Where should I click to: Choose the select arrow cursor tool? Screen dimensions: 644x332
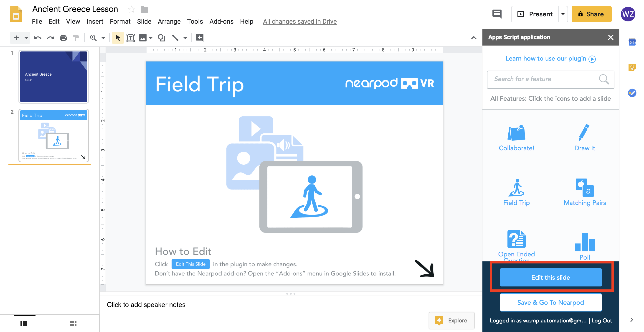click(x=118, y=38)
